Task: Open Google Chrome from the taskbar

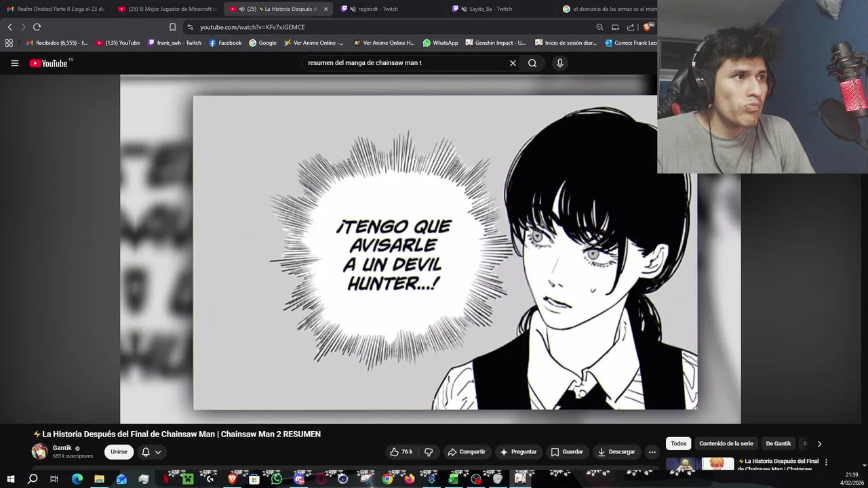Action: pyautogui.click(x=387, y=479)
